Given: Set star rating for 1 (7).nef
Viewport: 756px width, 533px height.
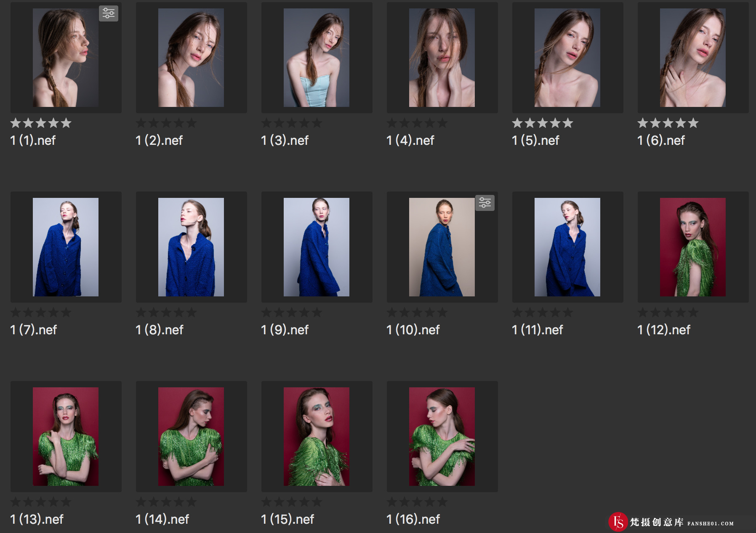Looking at the screenshot, I should (x=41, y=312).
